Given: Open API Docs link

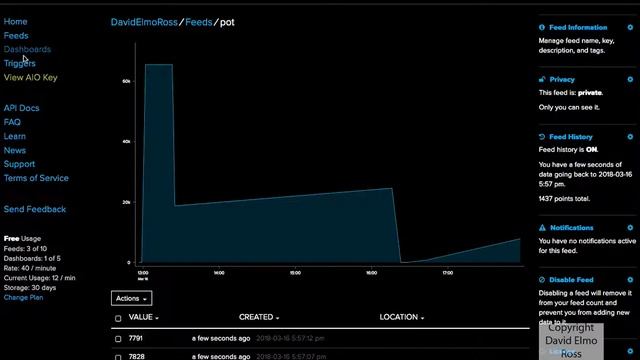Looking at the screenshot, I should [21, 108].
